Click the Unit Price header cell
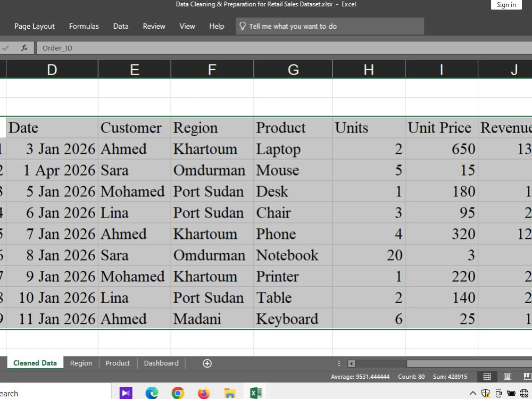Viewport: 532px width, 399px height. pyautogui.click(x=442, y=128)
